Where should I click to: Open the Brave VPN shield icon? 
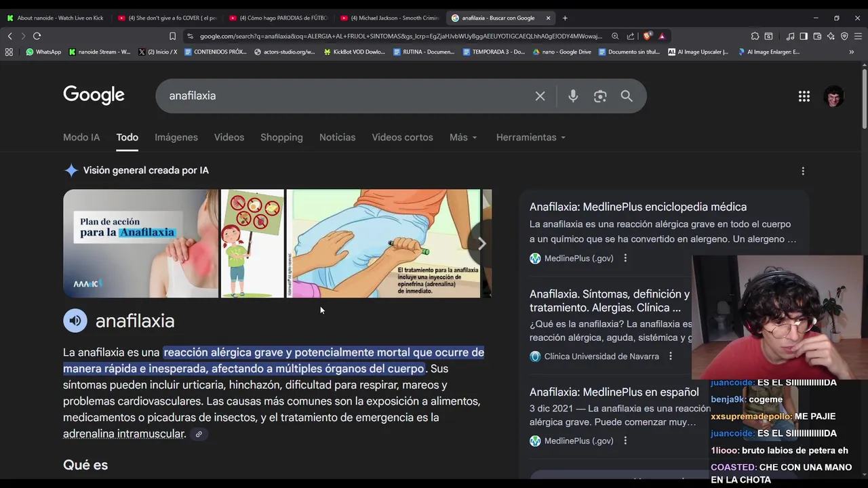coord(844,36)
